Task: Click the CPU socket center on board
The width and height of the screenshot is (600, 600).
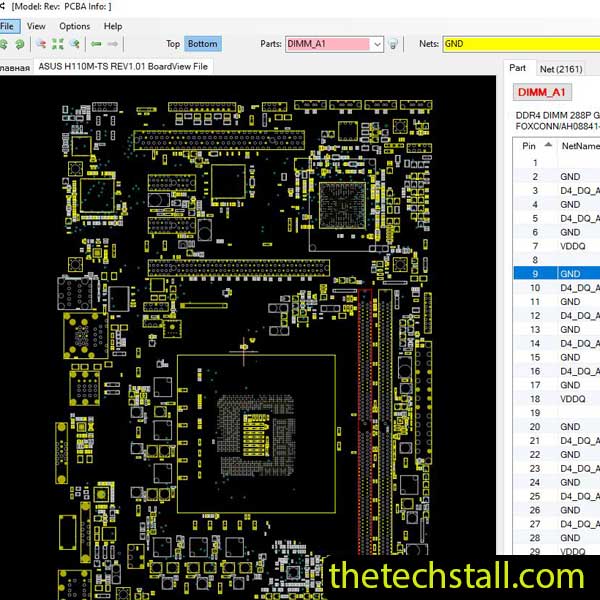Action: (x=256, y=434)
